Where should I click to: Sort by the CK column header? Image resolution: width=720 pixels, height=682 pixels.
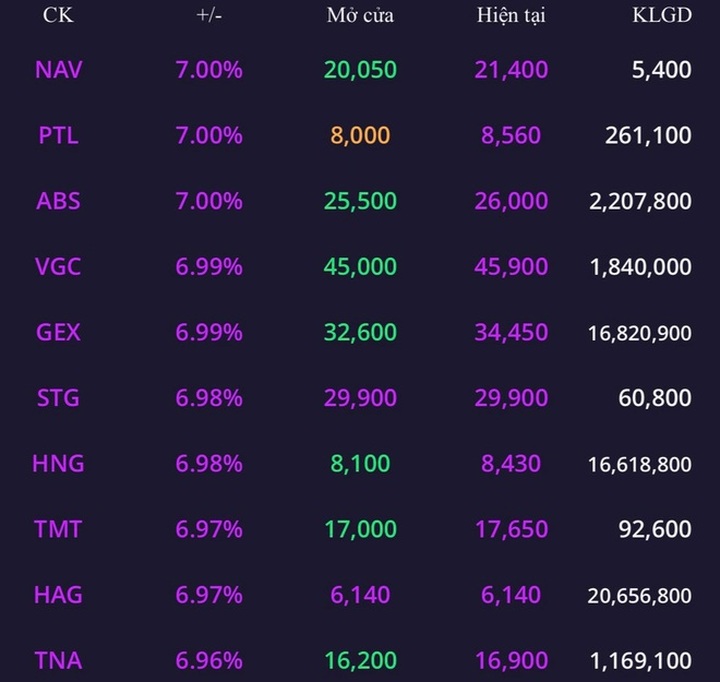click(57, 16)
